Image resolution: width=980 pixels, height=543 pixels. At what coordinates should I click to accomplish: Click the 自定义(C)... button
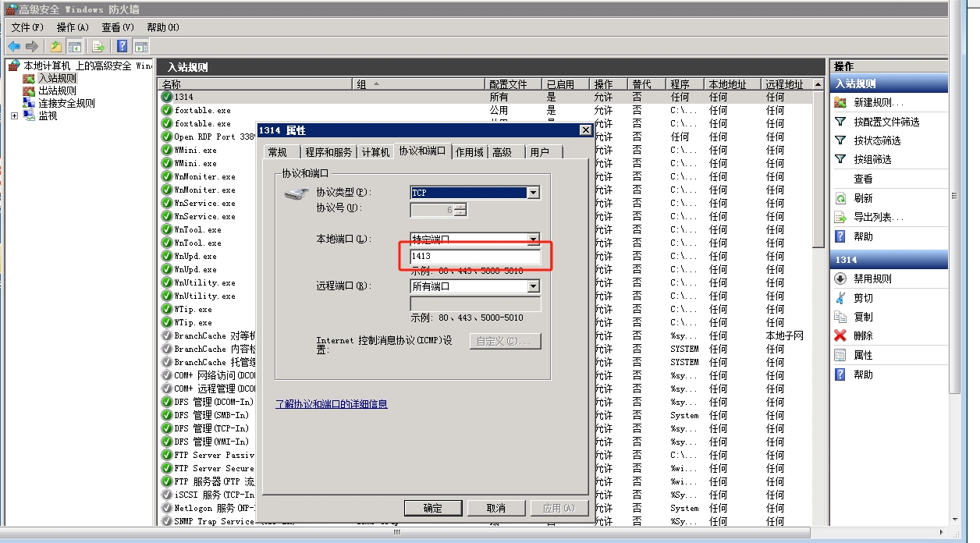505,341
